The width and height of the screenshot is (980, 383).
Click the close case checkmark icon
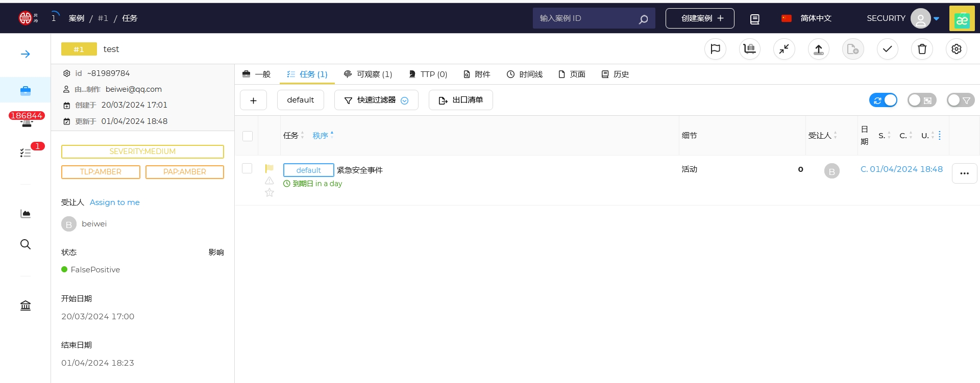tap(888, 49)
